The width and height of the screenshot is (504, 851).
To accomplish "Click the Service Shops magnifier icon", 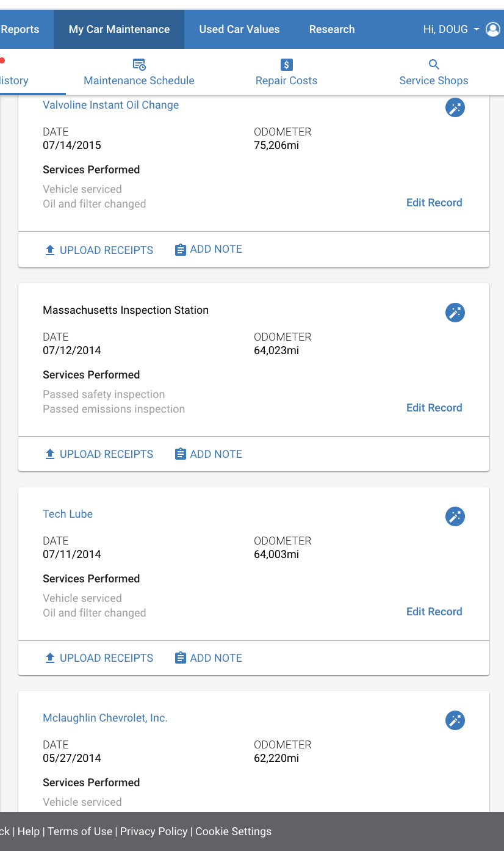I will coord(434,65).
